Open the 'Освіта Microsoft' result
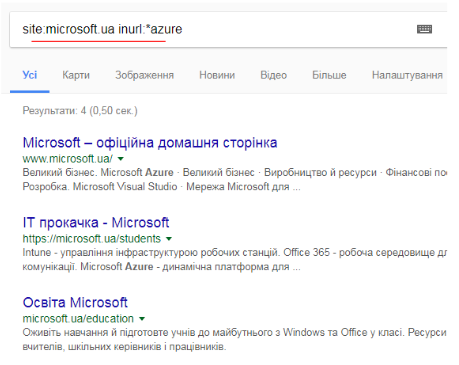The width and height of the screenshot is (459, 365). 75,303
